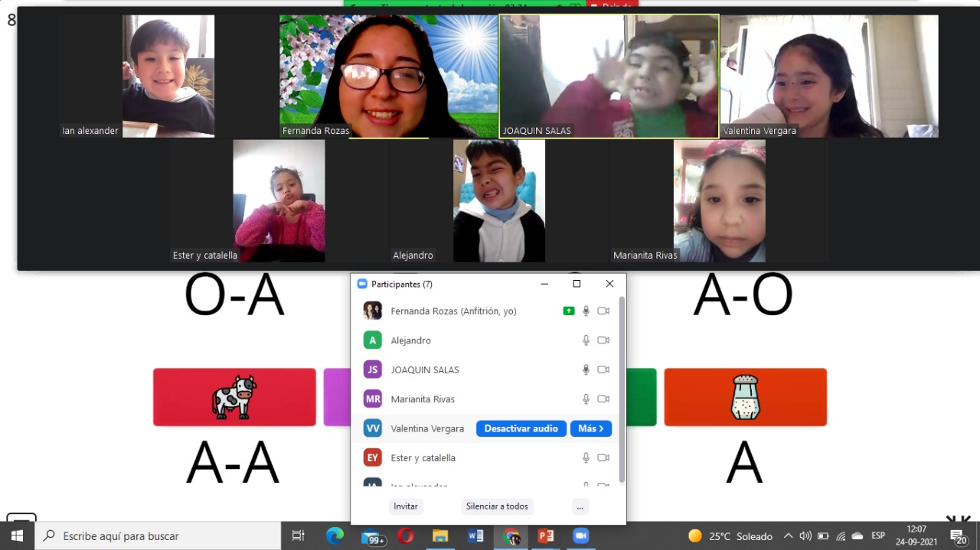Click Ester y catalella microphone icon

(x=586, y=457)
